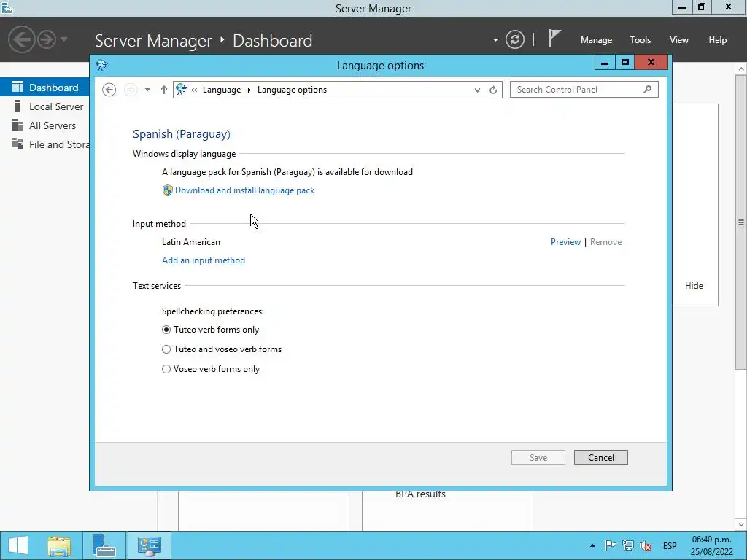Click File and Storage sidebar icon
Viewport: 747px width, 560px height.
click(x=18, y=144)
